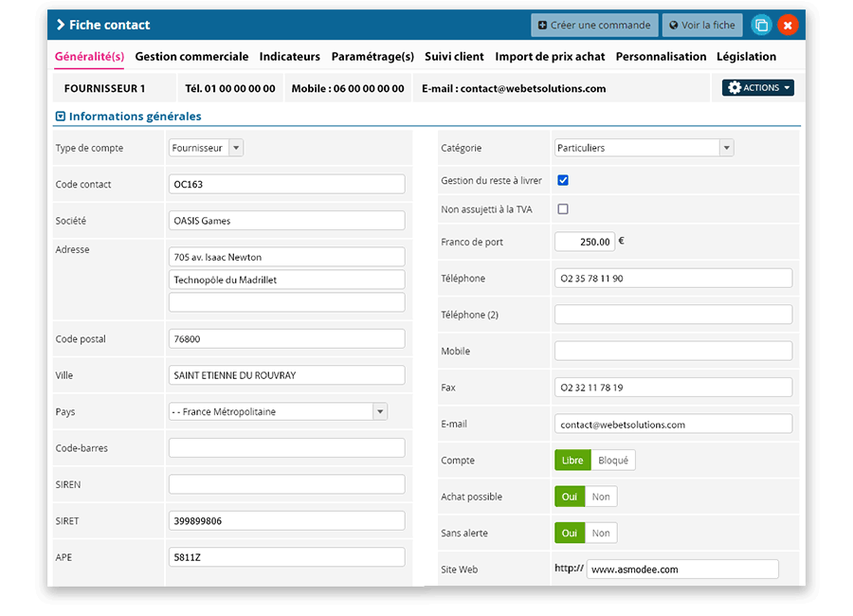Select the Paramétrage(s) tab

372,57
